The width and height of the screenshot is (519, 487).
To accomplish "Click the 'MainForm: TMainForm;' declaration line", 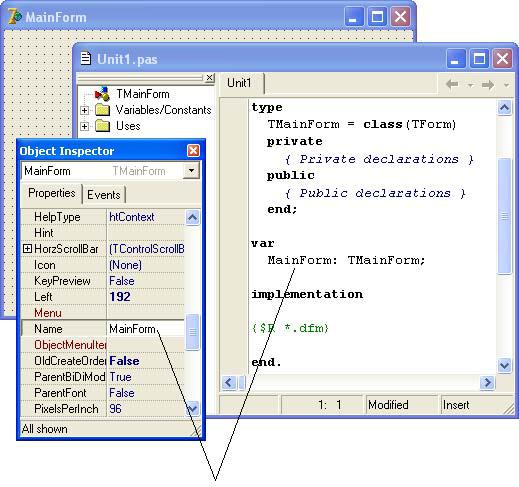I will click(346, 260).
